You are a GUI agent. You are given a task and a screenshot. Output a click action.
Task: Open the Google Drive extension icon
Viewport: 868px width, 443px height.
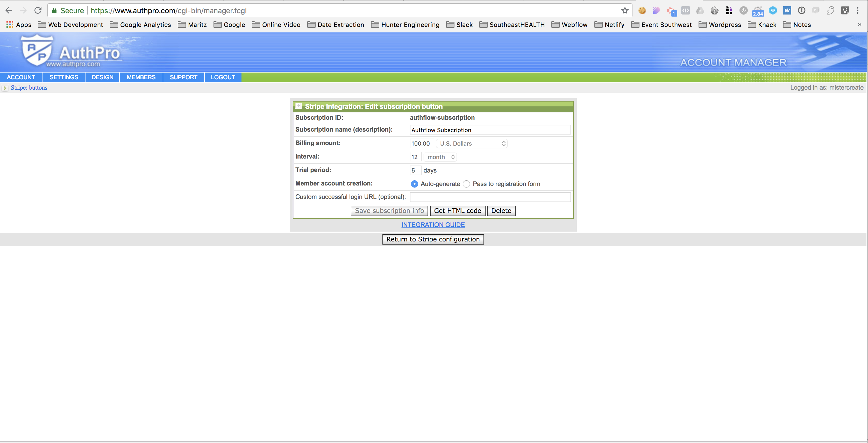(x=700, y=10)
